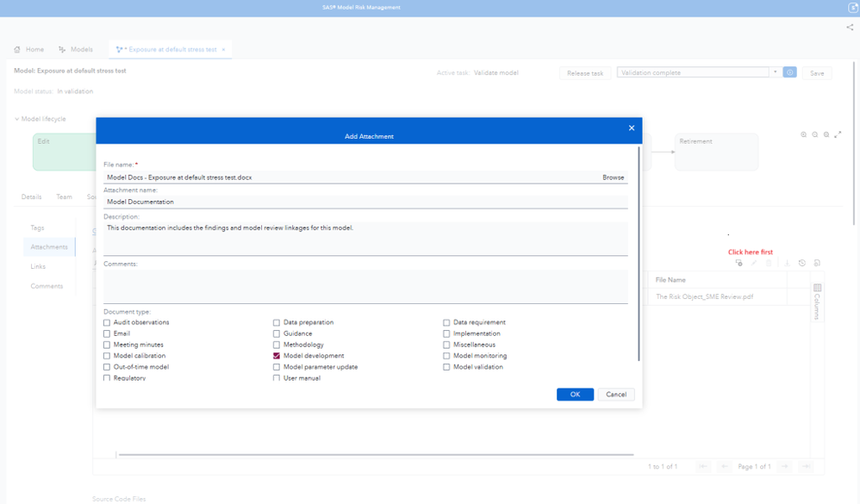Click OK to add the attachment
The image size is (860, 504).
point(575,395)
